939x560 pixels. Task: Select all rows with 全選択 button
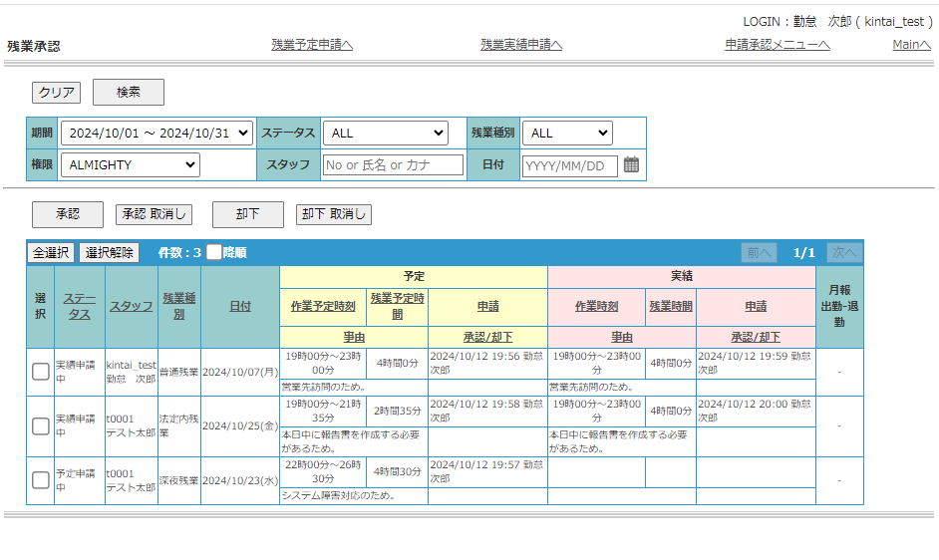point(51,253)
